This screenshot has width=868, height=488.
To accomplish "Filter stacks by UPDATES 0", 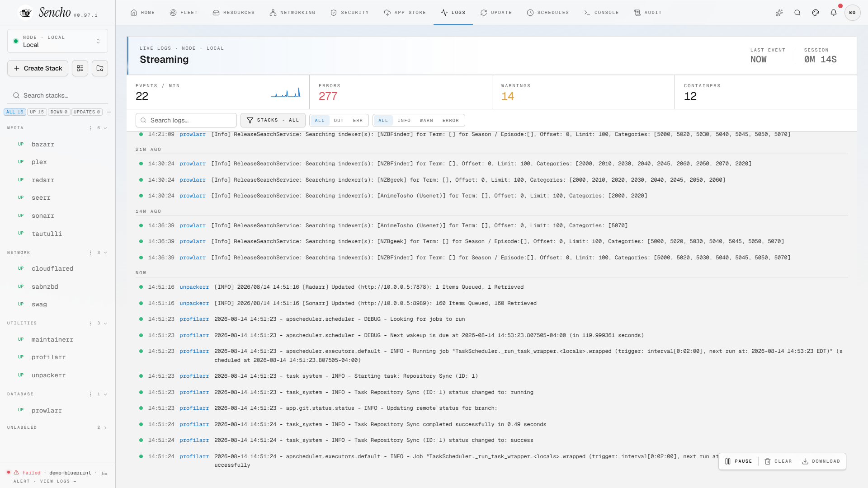I will [x=87, y=112].
